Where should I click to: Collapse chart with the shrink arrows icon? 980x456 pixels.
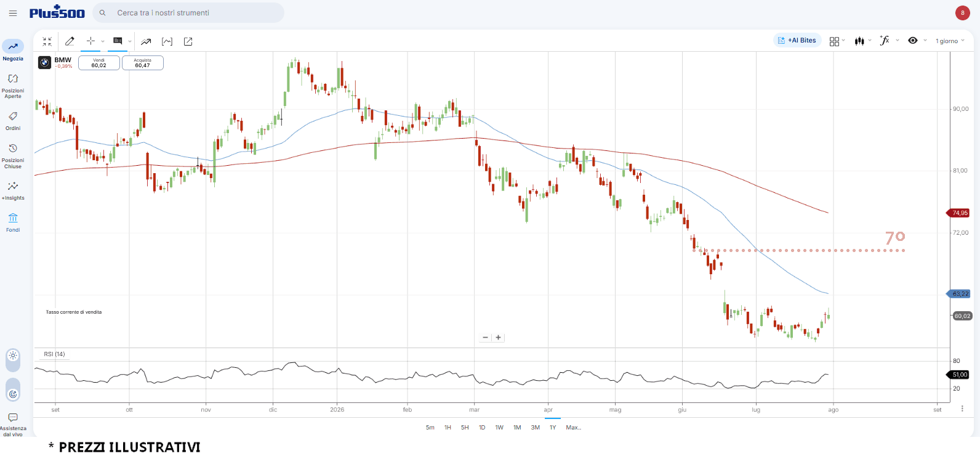pyautogui.click(x=47, y=41)
